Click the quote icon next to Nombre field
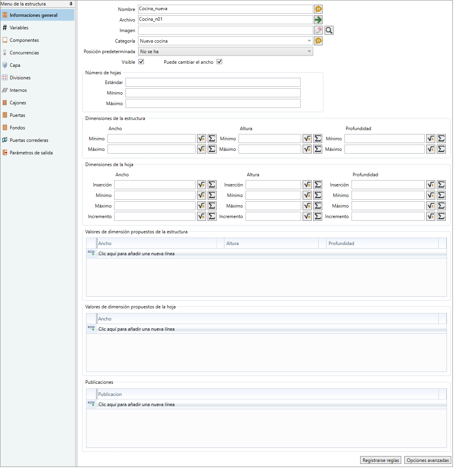454x476 pixels. [x=318, y=9]
